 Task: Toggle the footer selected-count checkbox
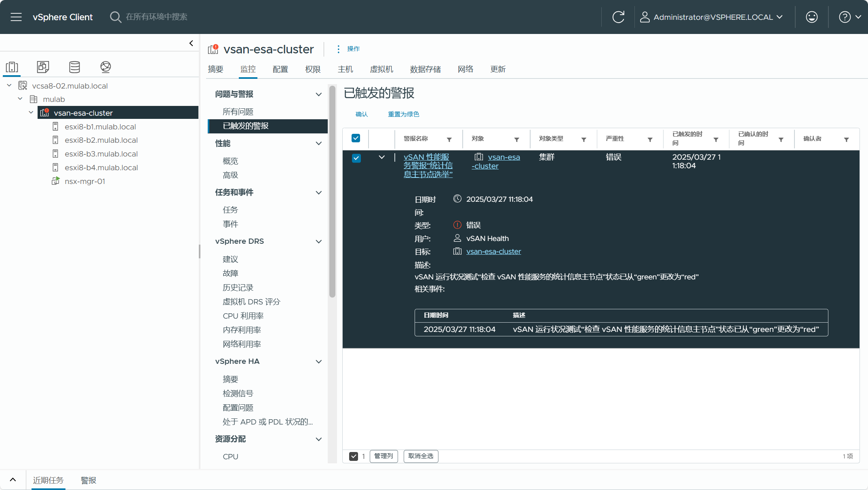tap(354, 456)
